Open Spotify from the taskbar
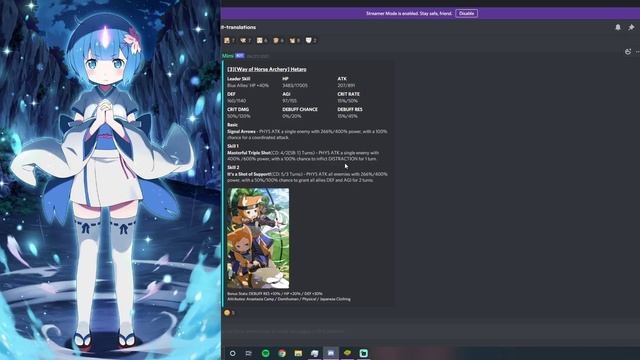The height and width of the screenshot is (360, 640). tap(265, 353)
